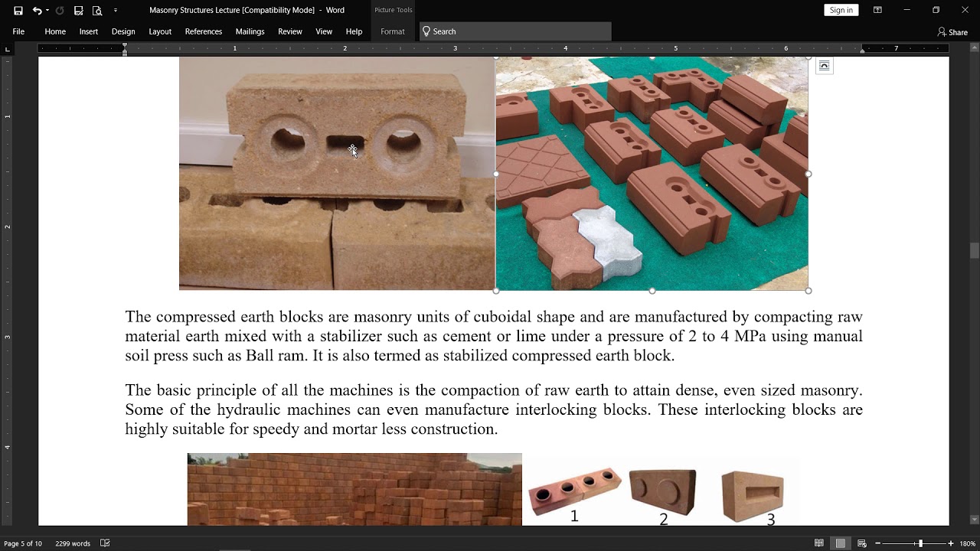Open Print Preview from quick access toolbar
This screenshot has height=551, width=980.
[x=97, y=11]
